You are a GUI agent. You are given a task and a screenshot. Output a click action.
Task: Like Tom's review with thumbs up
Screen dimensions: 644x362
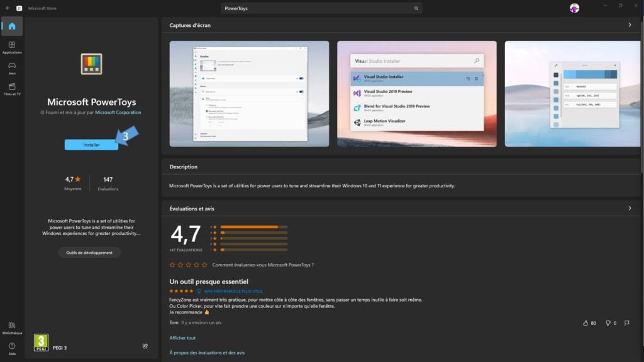point(586,323)
